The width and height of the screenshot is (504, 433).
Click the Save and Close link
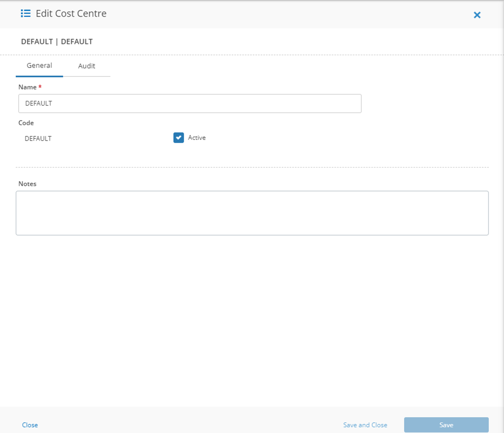(x=365, y=425)
